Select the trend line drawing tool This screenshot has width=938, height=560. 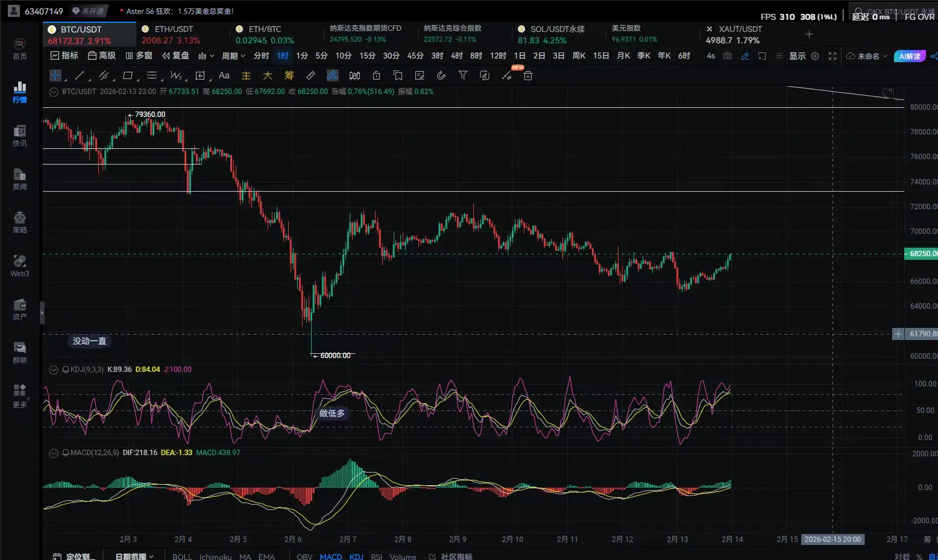79,75
